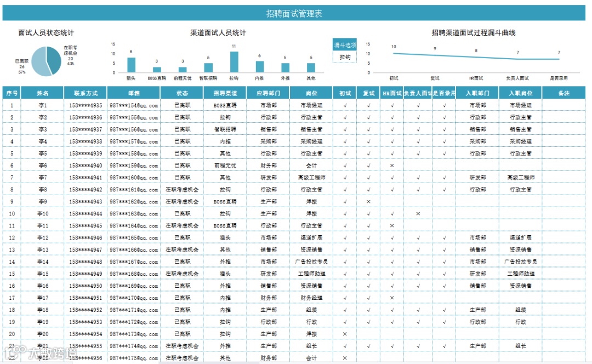Screen dimensions: 592x364
Task: Click the 其他 bar in the channel chart
Action: 311,67
